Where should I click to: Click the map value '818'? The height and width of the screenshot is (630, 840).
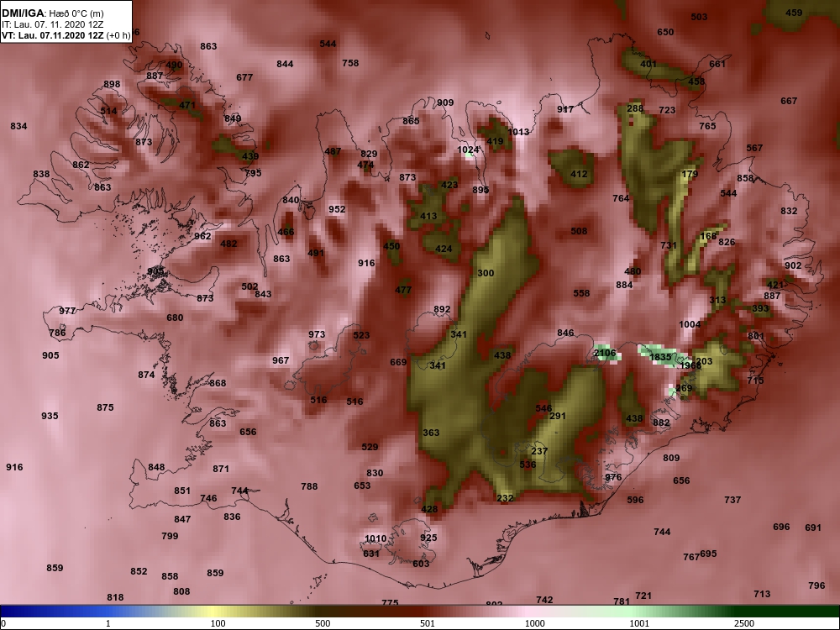[x=114, y=596]
